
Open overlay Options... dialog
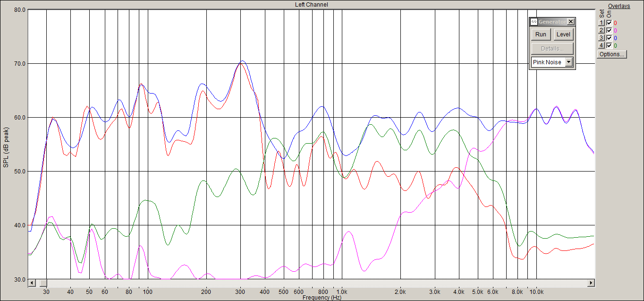click(x=612, y=54)
